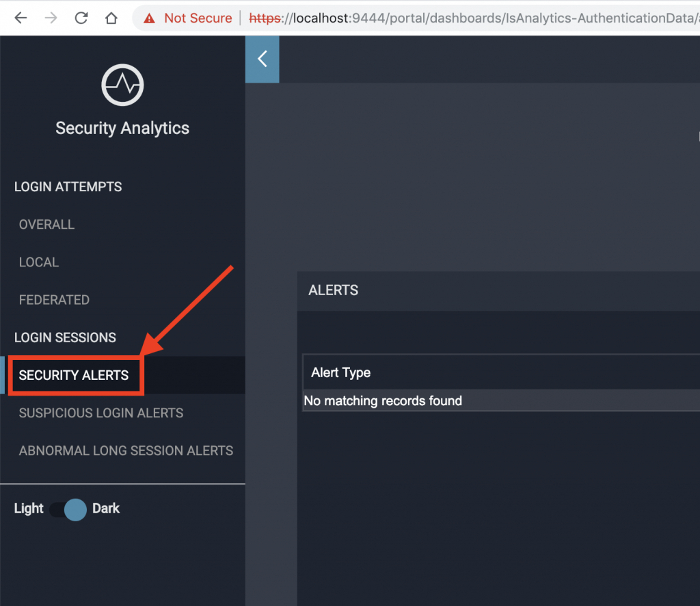Go to LOGIN SESSIONS

(x=65, y=338)
